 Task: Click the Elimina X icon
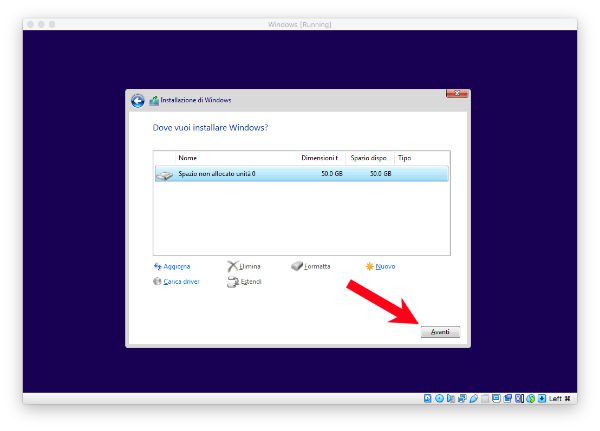(x=232, y=266)
